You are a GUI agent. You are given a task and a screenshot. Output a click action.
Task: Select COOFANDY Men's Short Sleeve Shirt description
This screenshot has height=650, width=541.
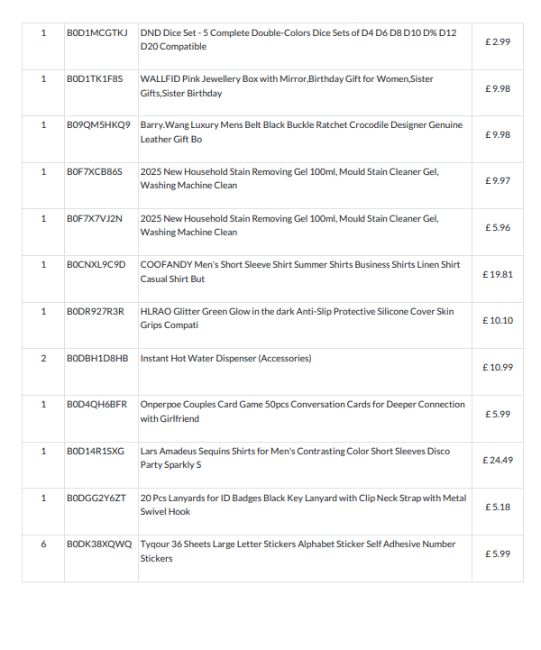pyautogui.click(x=300, y=272)
